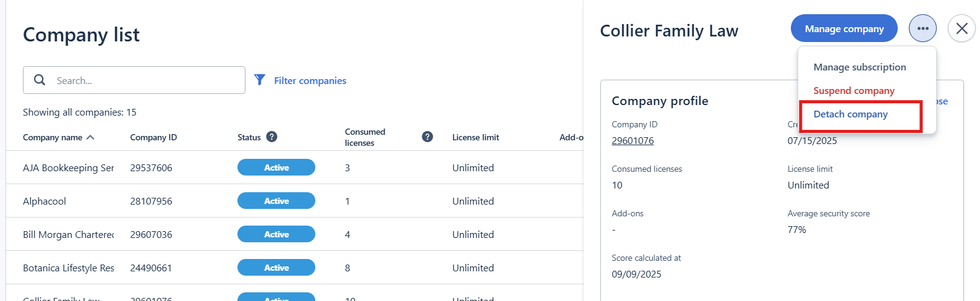Type in the company Search field
This screenshot has width=980, height=301.
click(x=145, y=80)
